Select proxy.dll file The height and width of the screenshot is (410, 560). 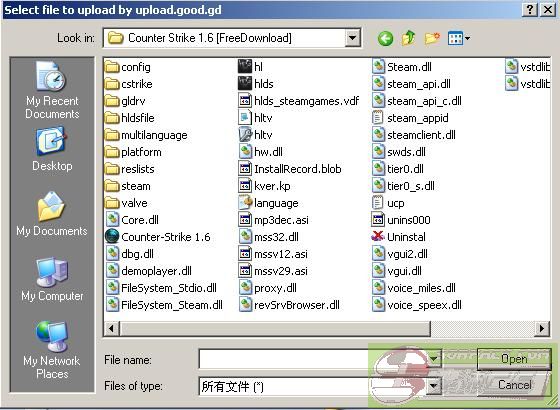268,288
